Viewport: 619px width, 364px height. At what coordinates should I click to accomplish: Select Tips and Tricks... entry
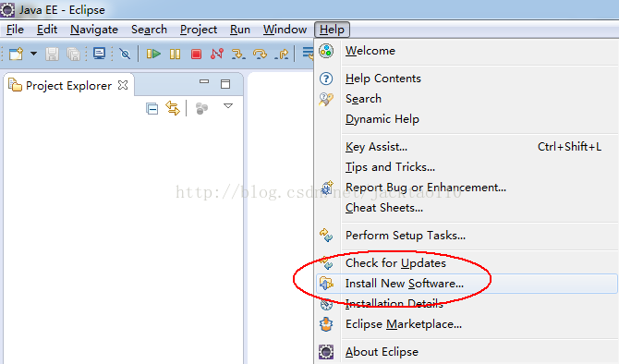tap(467, 167)
